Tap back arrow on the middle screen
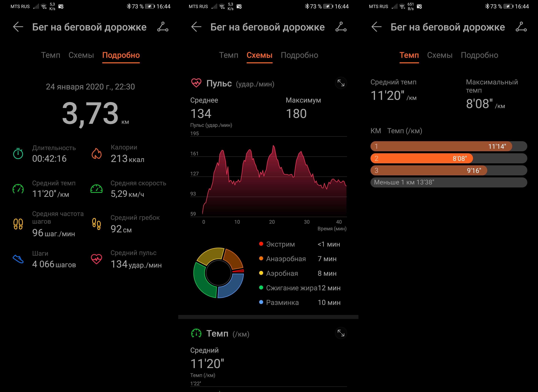This screenshot has width=538, height=392. (x=196, y=27)
